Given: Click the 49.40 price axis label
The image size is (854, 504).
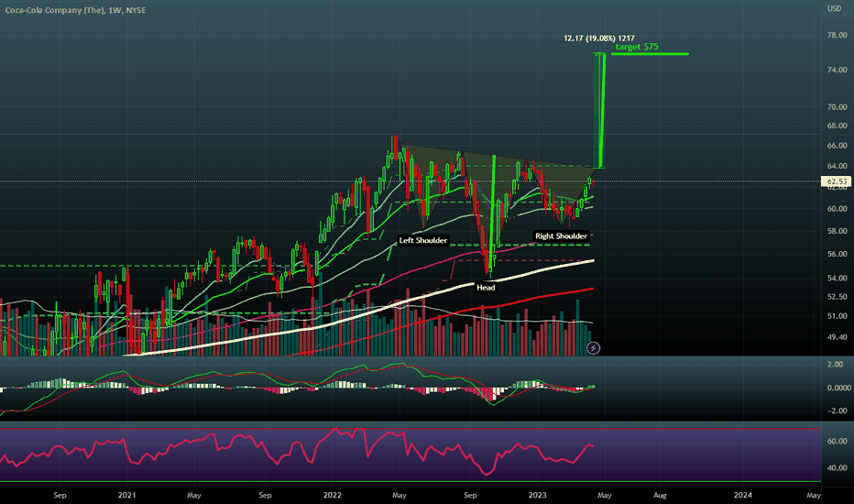Looking at the screenshot, I should [838, 337].
